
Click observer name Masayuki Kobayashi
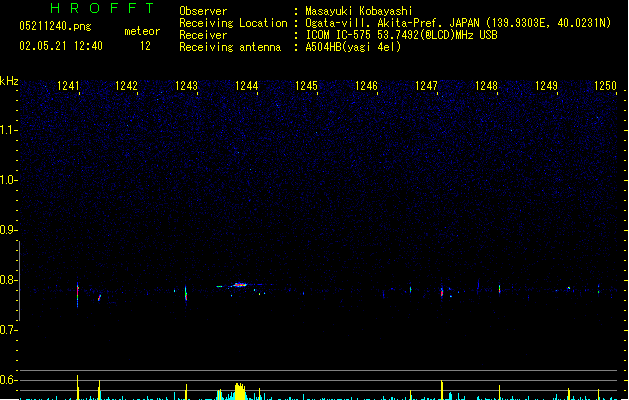pyautogui.click(x=359, y=11)
